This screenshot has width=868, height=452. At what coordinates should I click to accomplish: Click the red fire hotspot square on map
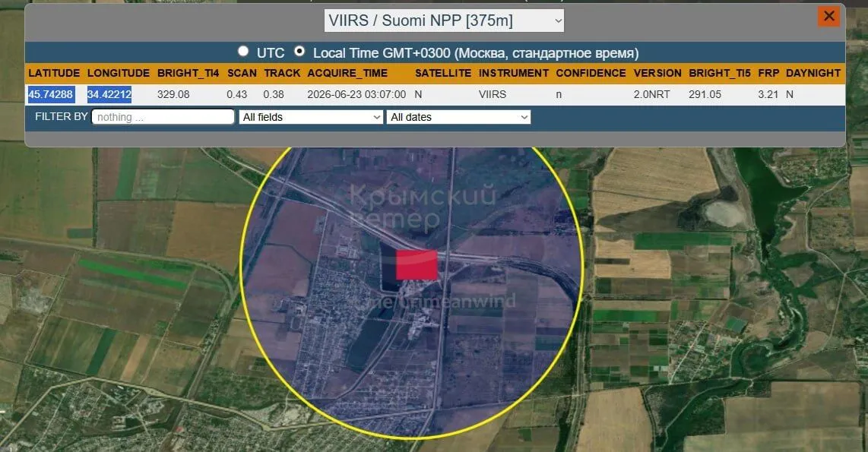tap(417, 264)
